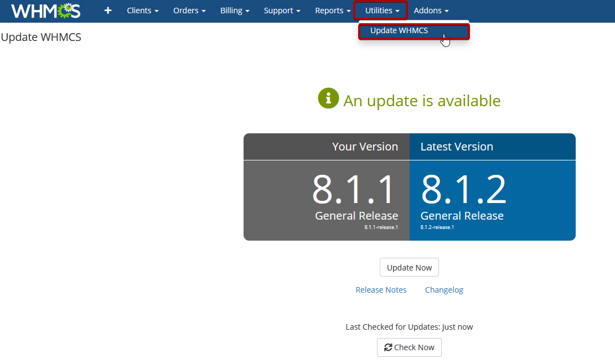Click the Check Now button
This screenshot has height=364, width=615.
coord(409,347)
